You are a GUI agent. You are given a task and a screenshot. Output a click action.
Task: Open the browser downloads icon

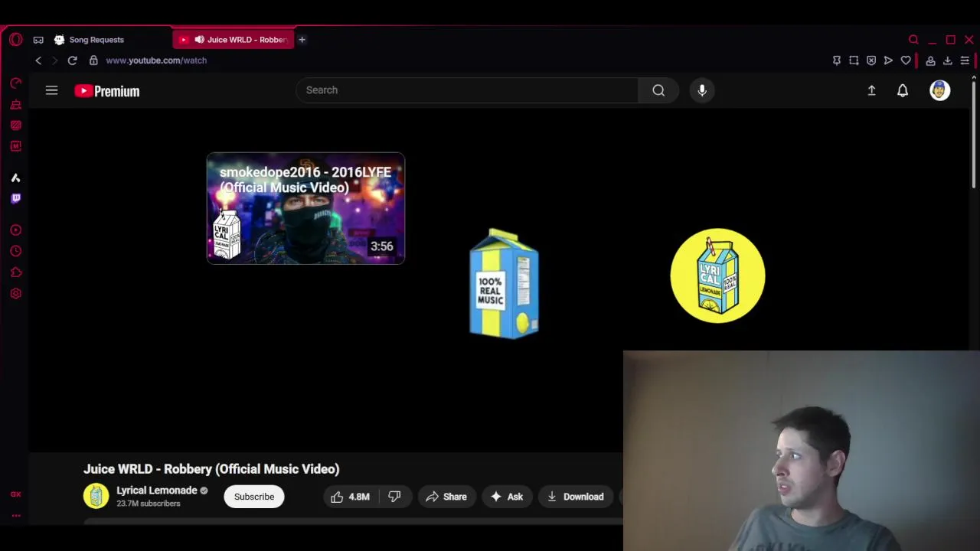(x=947, y=60)
